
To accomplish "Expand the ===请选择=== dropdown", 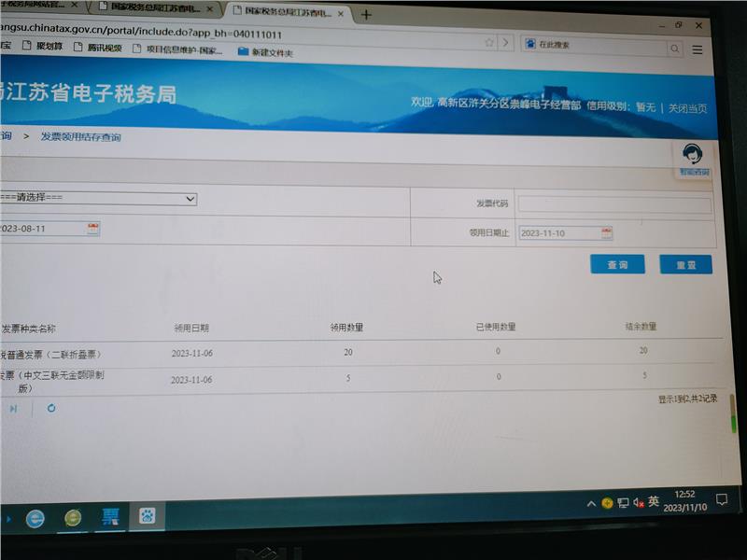I will point(190,199).
